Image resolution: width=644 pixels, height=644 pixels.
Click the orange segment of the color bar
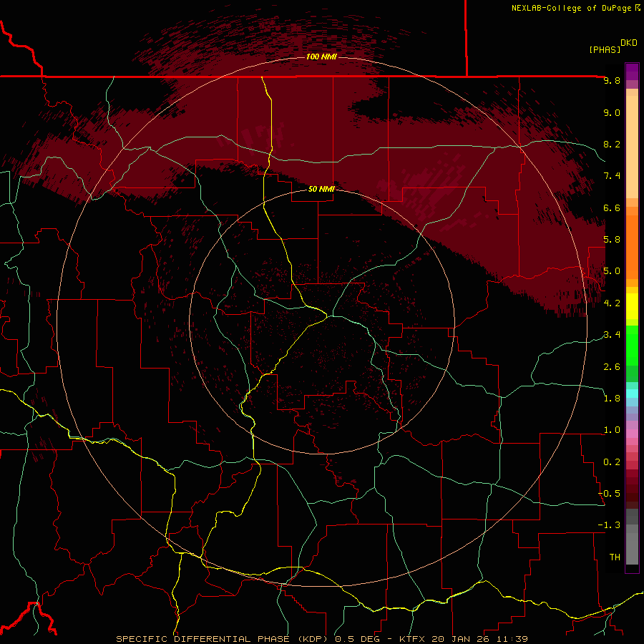[x=632, y=246]
